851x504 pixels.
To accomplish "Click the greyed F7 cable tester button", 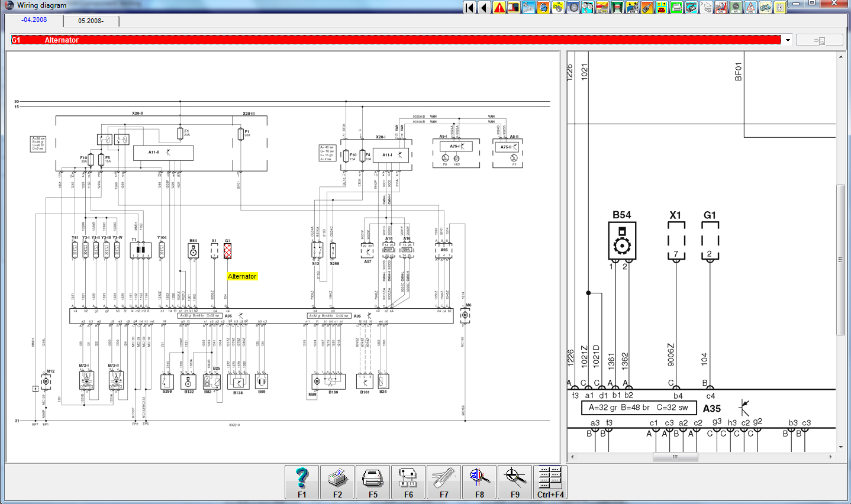I will (x=444, y=482).
